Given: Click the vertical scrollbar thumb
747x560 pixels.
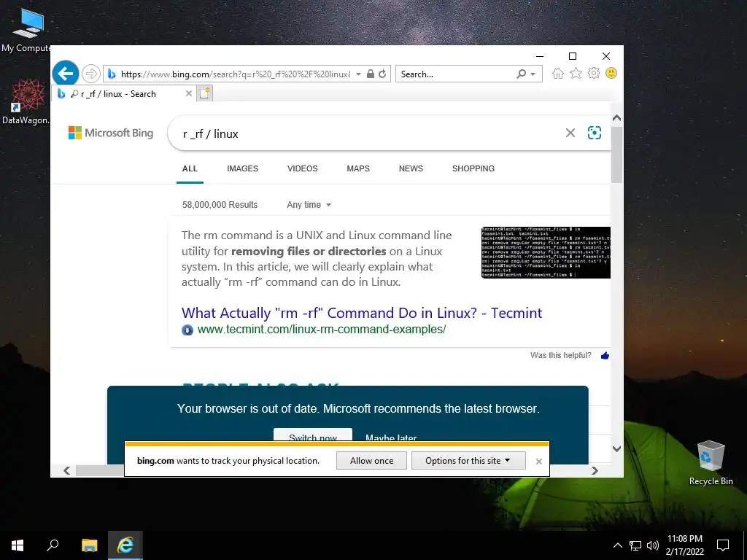Looking at the screenshot, I should [x=616, y=155].
